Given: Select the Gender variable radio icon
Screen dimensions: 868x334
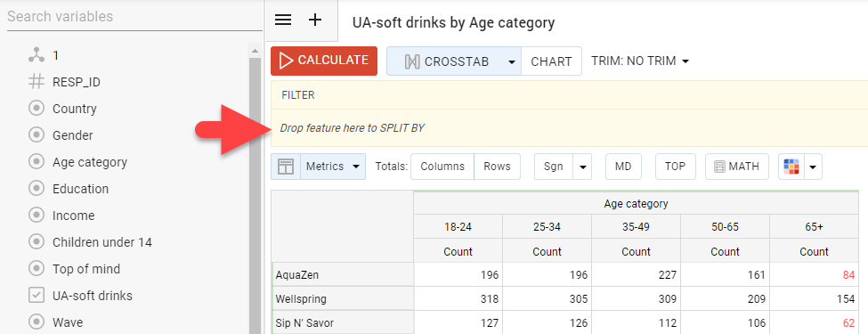Looking at the screenshot, I should pyautogui.click(x=36, y=135).
